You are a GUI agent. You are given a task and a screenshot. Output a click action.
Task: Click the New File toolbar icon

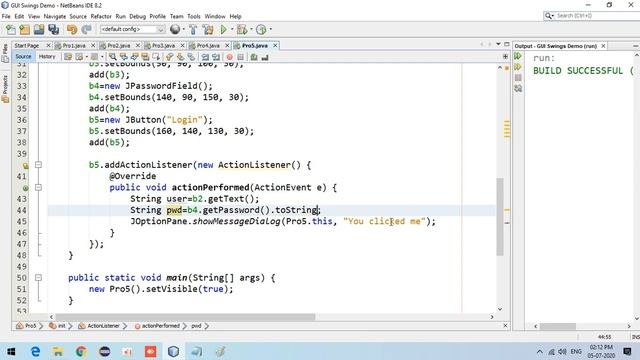point(11,29)
